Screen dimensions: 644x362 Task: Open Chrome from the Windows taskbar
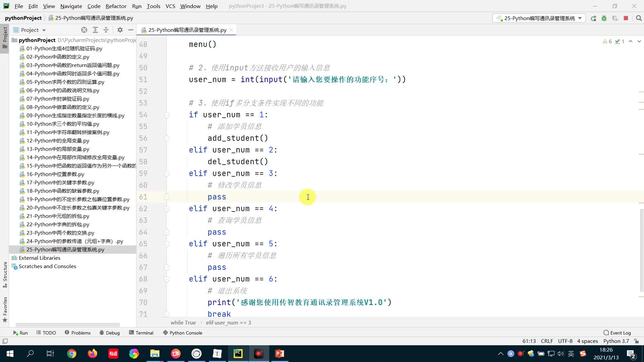[x=71, y=354]
